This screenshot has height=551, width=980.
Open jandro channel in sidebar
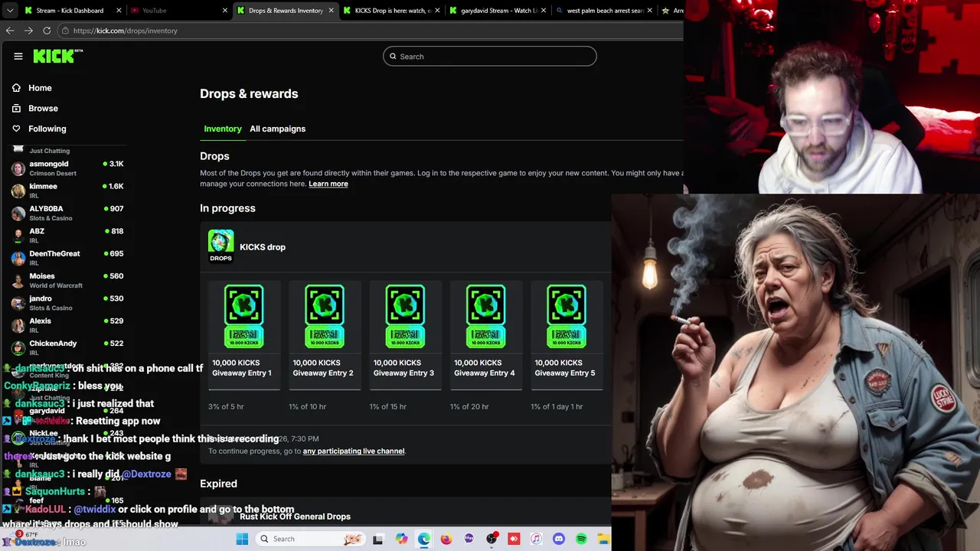67,302
